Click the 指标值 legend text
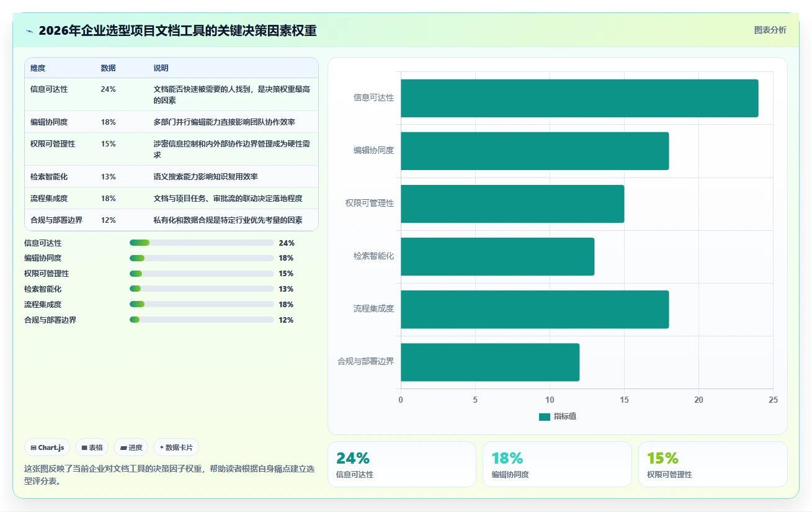The image size is (812, 512). [x=565, y=417]
